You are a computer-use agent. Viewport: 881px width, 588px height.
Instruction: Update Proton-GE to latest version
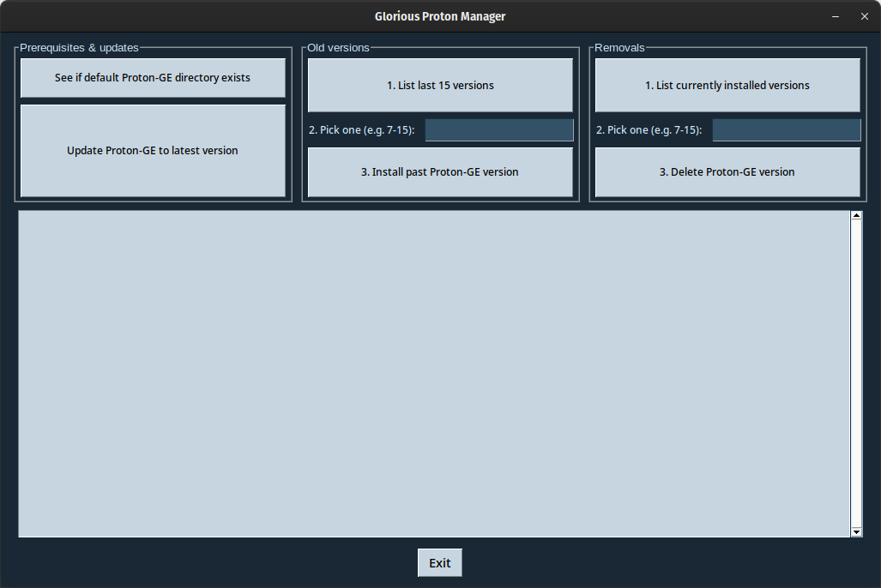pos(153,151)
